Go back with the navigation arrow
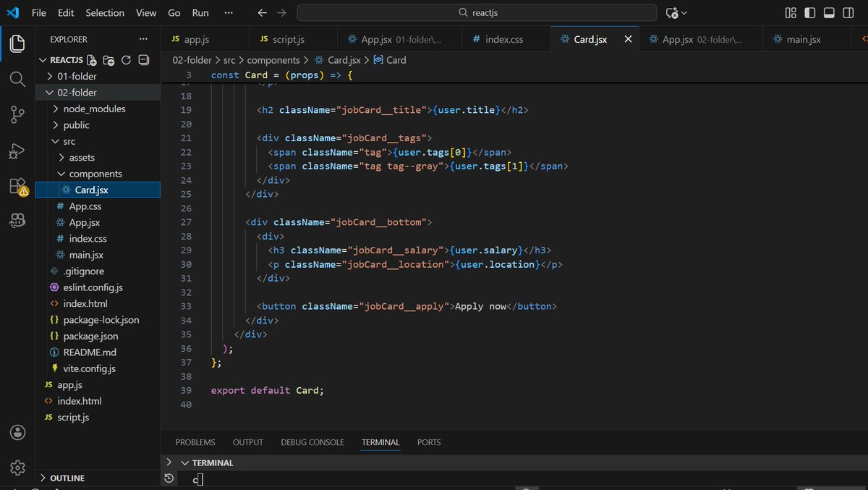Image resolution: width=868 pixels, height=490 pixels. point(263,13)
